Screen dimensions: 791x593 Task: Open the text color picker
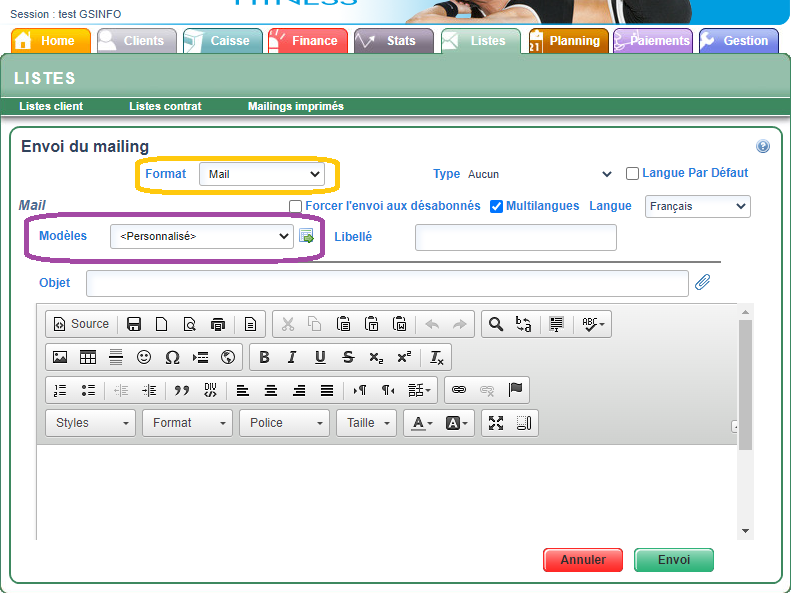click(420, 423)
